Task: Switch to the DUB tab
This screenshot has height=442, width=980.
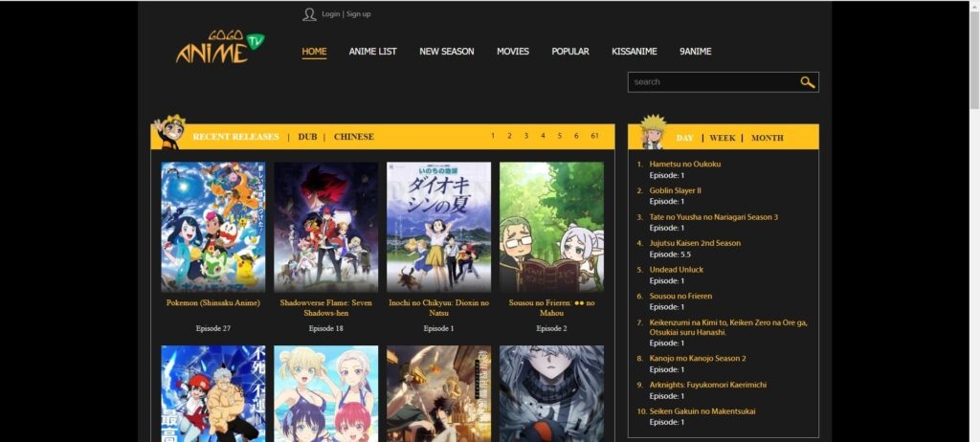Action: coord(307,137)
